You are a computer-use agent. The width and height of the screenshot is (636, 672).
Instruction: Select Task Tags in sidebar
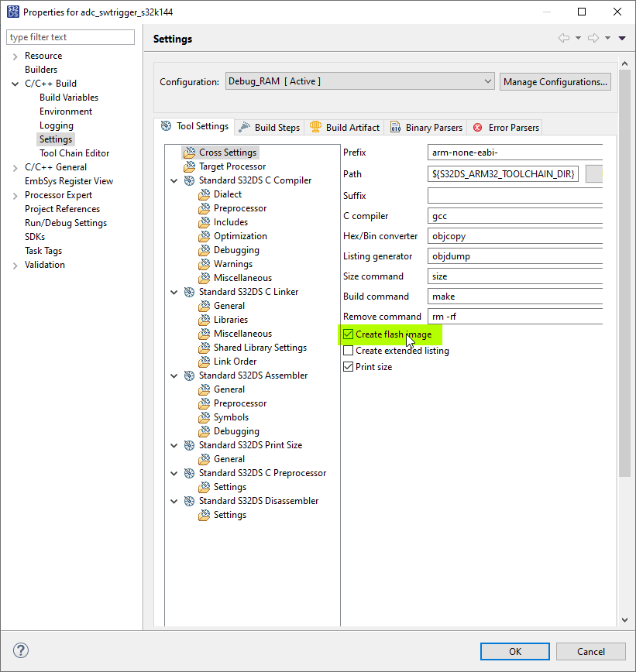pyautogui.click(x=43, y=251)
